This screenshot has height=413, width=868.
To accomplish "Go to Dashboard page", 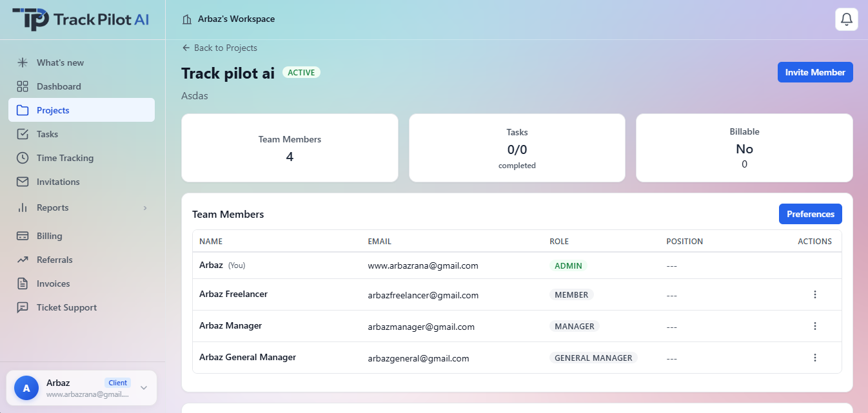I will pos(81,86).
